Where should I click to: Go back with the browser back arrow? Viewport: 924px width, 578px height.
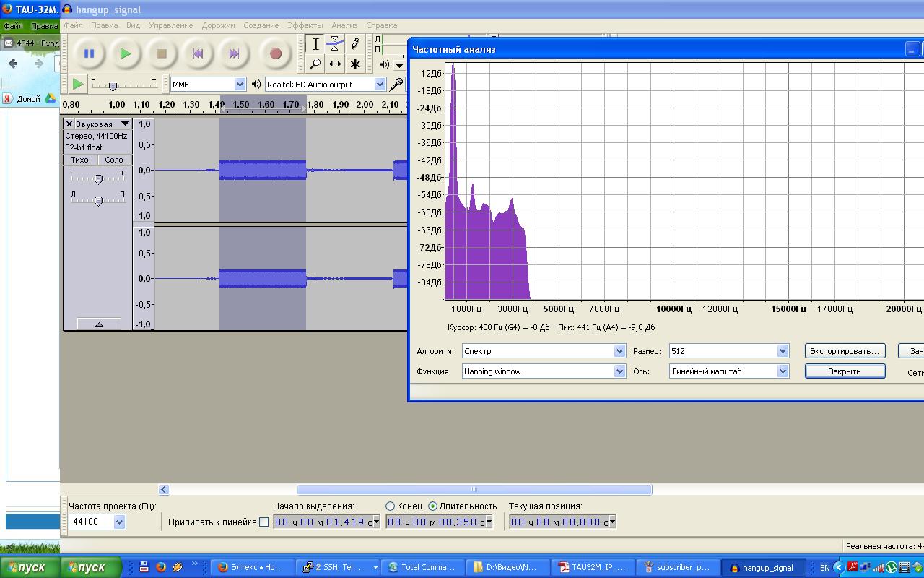coord(13,64)
